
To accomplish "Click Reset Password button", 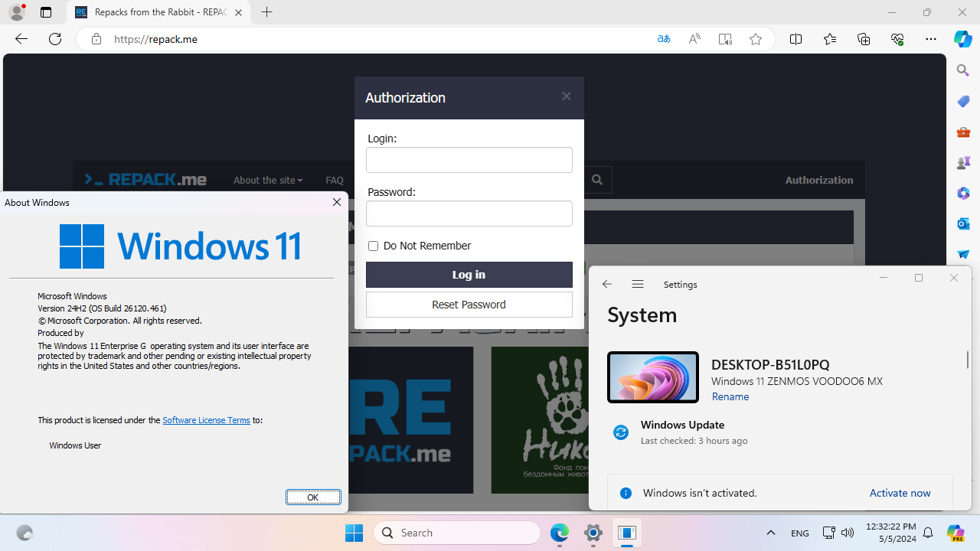I will click(469, 305).
